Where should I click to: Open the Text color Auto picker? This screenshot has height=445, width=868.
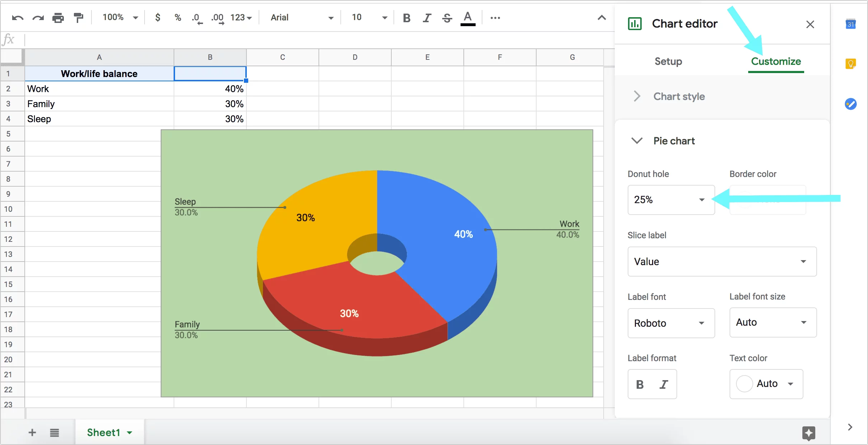(766, 384)
